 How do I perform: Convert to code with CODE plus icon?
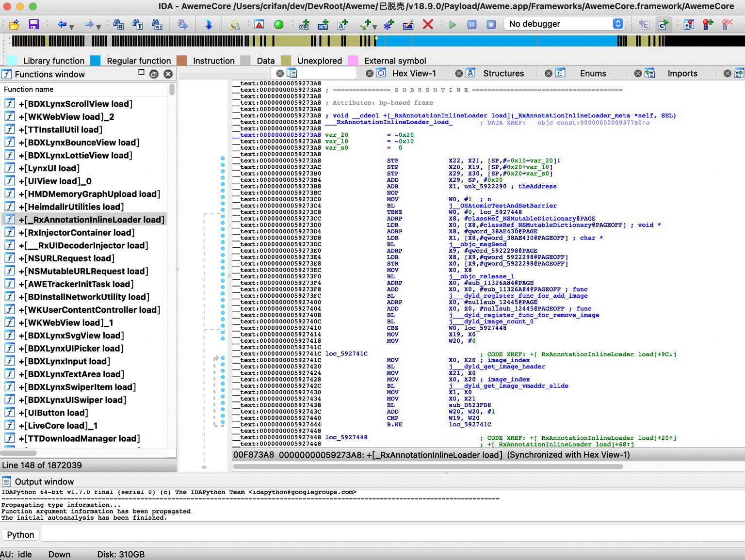304,24
